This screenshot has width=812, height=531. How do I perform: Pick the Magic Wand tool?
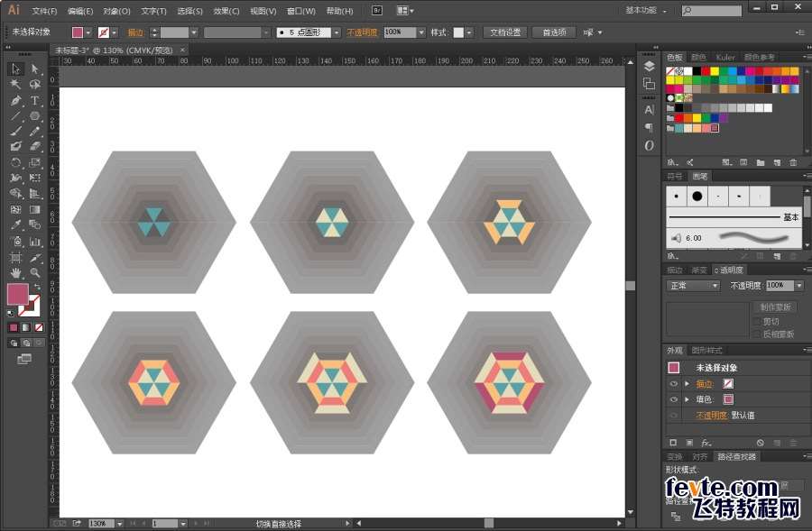click(15, 85)
